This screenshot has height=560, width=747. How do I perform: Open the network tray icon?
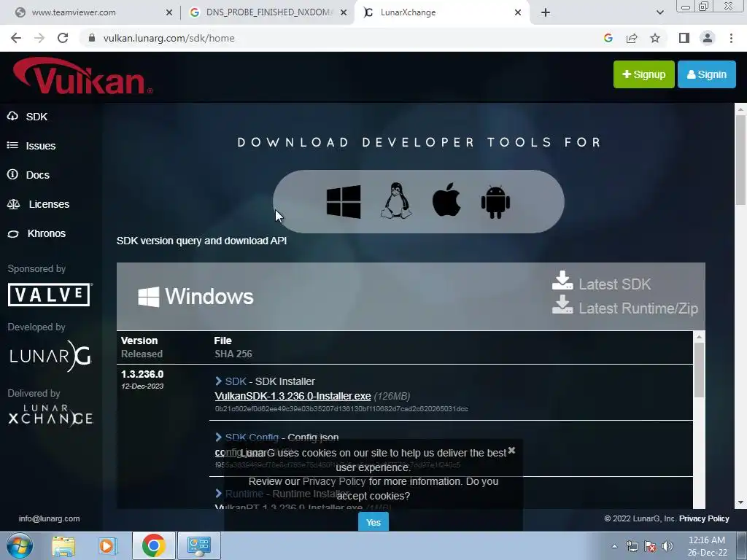[x=632, y=546]
